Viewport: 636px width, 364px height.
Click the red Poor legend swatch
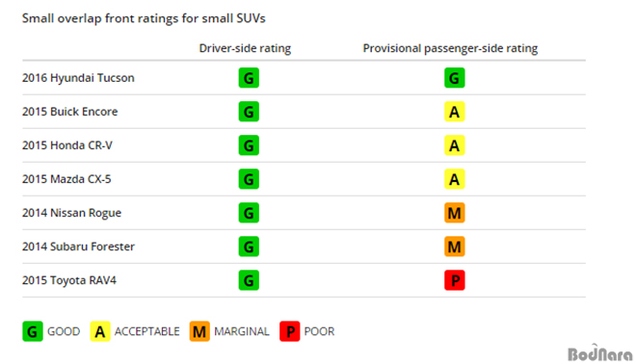point(290,331)
